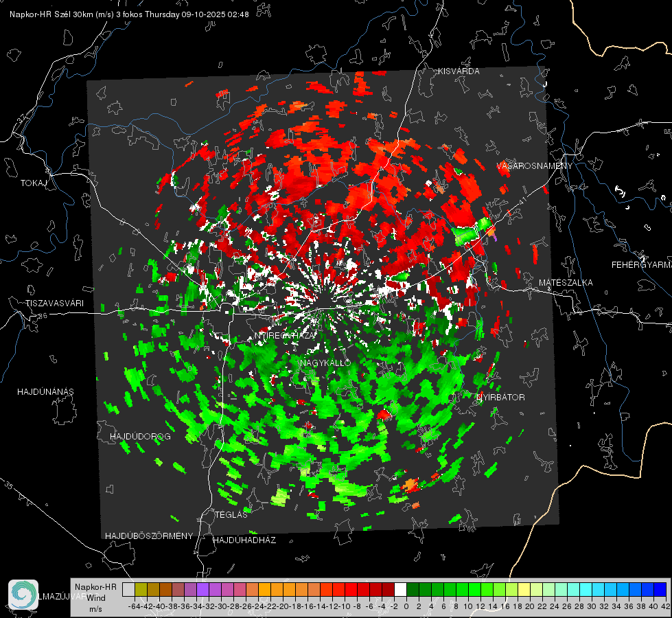672x618 pixels.
Task: Click road number 35 at lower left
Action: tap(8, 486)
